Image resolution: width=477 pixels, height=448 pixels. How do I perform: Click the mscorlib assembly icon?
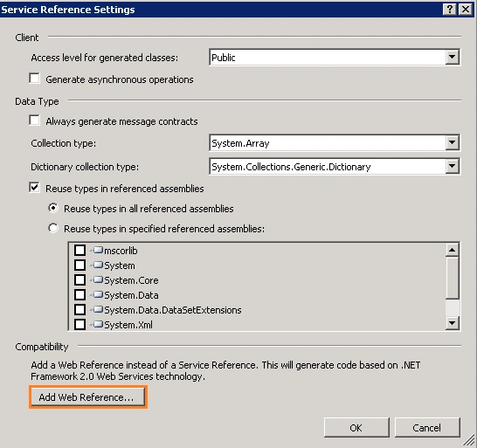(x=97, y=251)
